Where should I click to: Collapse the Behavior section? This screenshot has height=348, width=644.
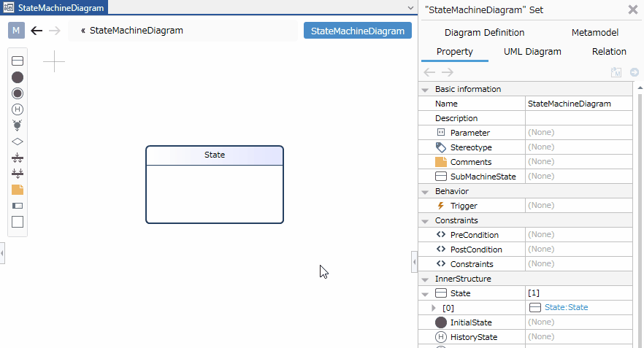click(x=425, y=192)
